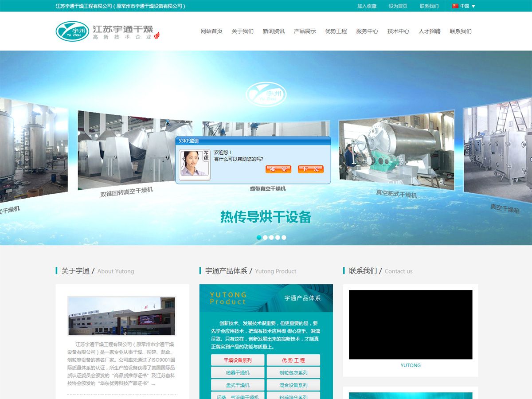Open the red 优势工程 product button
Screen dimensions: 532x399
point(293,360)
